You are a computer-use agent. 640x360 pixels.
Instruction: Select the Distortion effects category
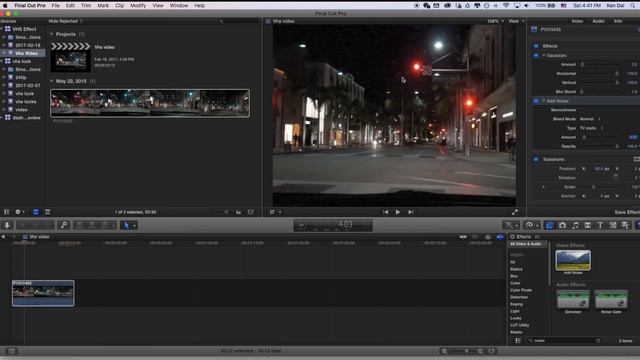pyautogui.click(x=519, y=297)
